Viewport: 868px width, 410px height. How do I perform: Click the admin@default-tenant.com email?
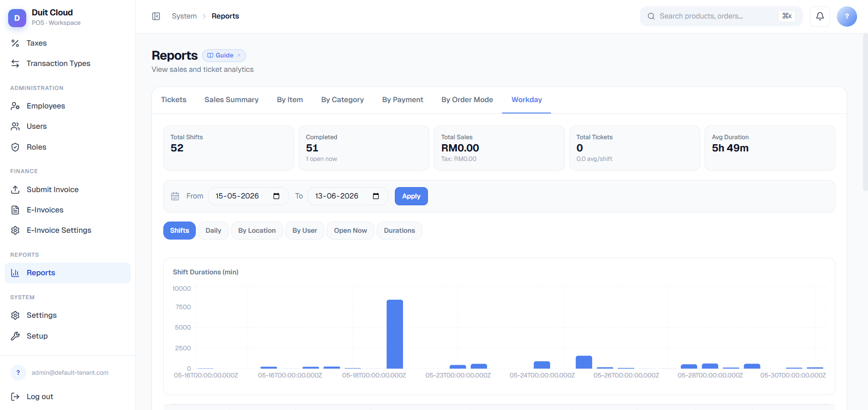[70, 372]
